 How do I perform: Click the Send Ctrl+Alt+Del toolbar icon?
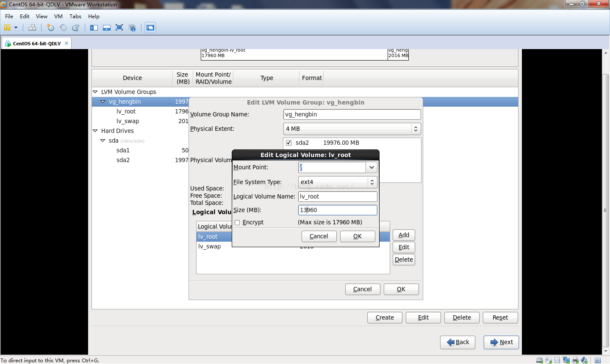32,28
